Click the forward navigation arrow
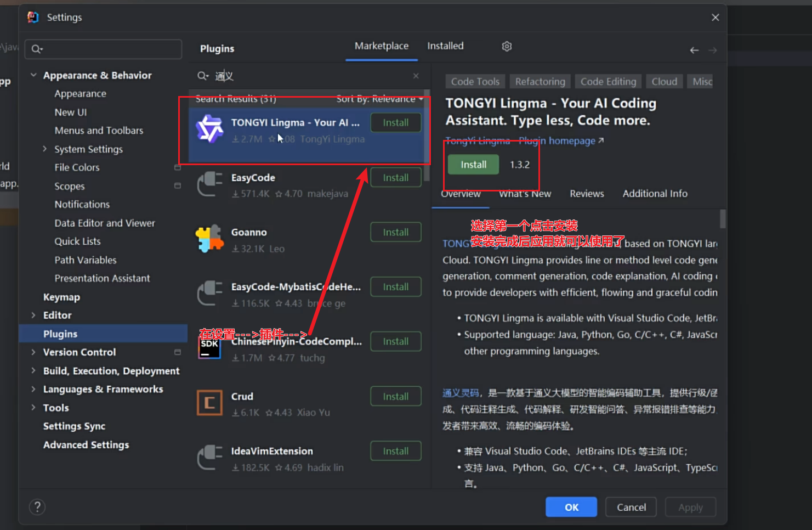The height and width of the screenshot is (530, 812). point(712,50)
